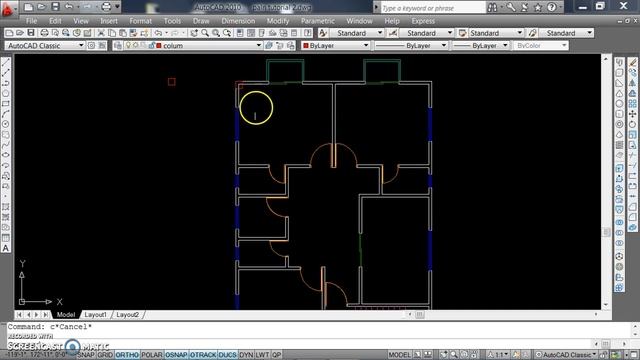The image size is (640, 360).
Task: Click the Cut scissors icon
Action: (101, 33)
